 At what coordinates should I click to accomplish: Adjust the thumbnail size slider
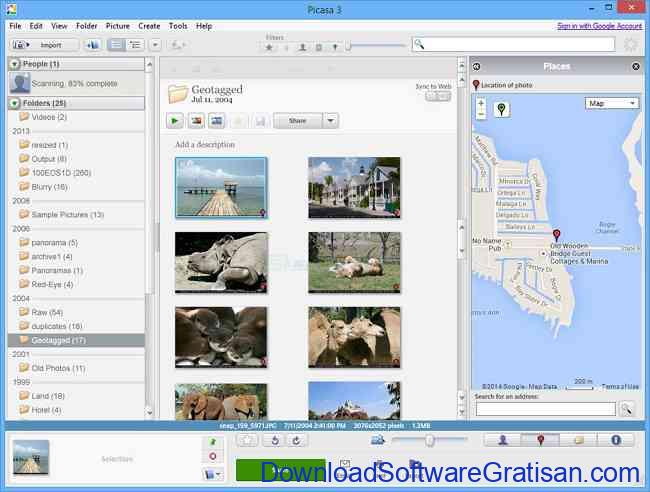click(429, 439)
